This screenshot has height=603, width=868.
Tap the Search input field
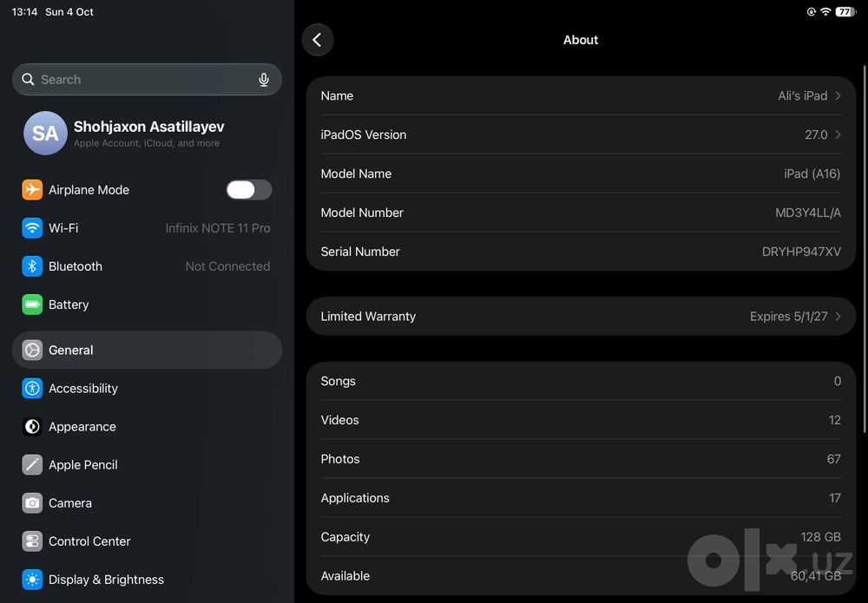148,80
